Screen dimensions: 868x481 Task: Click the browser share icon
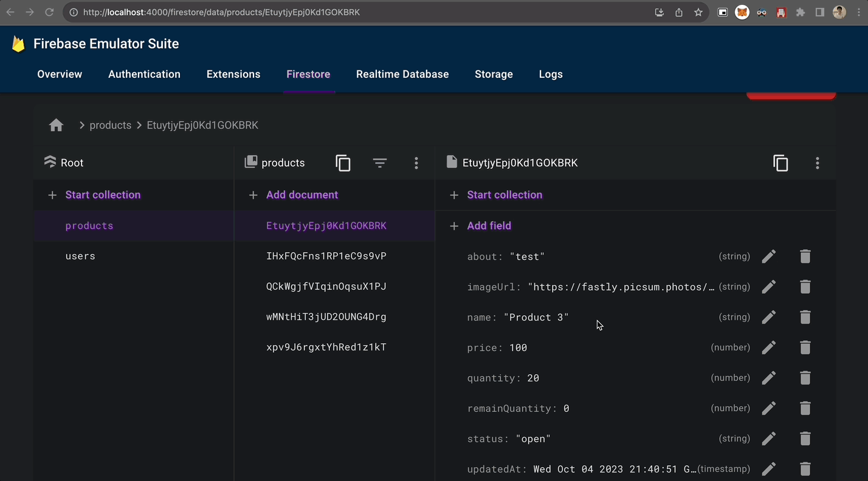tap(679, 12)
